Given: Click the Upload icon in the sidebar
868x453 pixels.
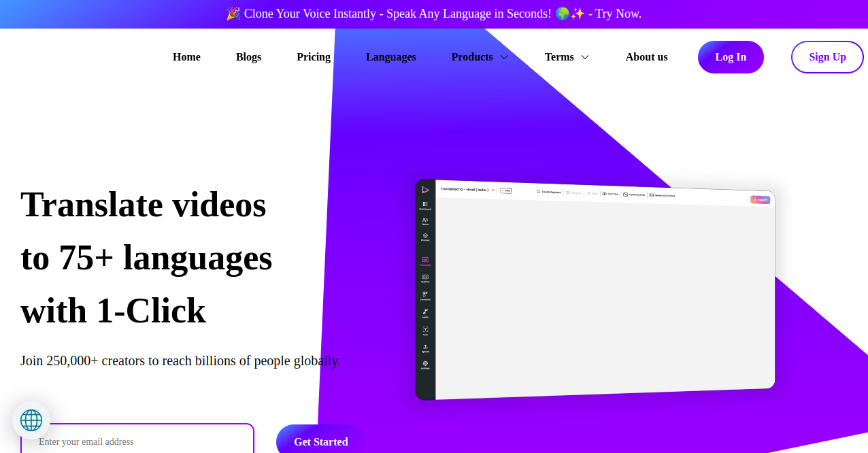Looking at the screenshot, I should tap(425, 348).
